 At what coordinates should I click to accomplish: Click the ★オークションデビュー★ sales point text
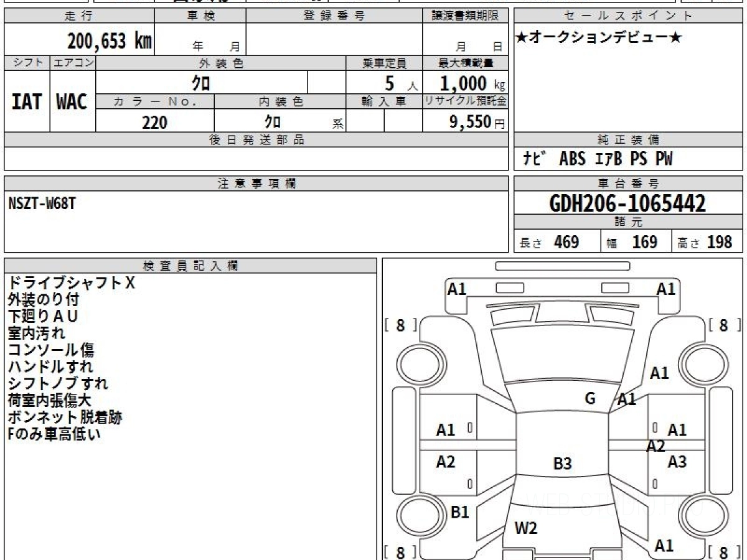tap(599, 38)
